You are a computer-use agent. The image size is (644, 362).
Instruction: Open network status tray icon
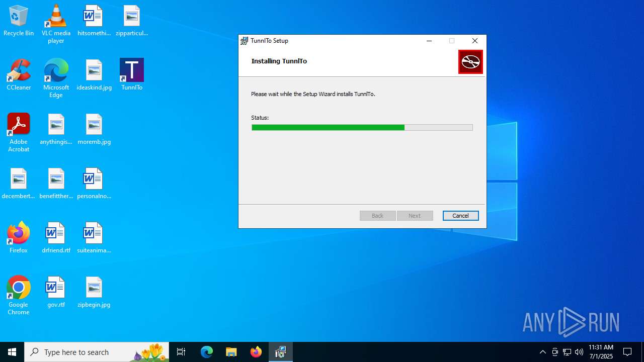pyautogui.click(x=567, y=352)
